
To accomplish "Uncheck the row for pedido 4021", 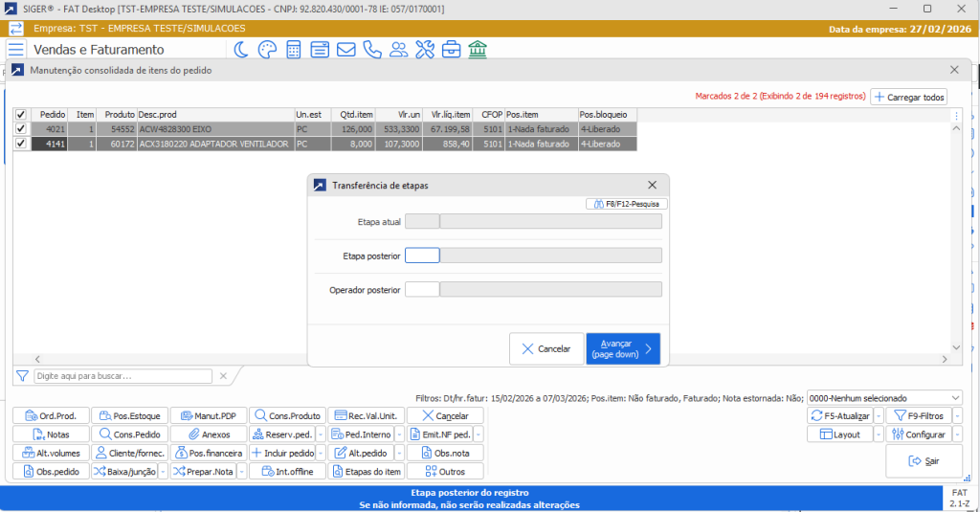I will [x=21, y=129].
